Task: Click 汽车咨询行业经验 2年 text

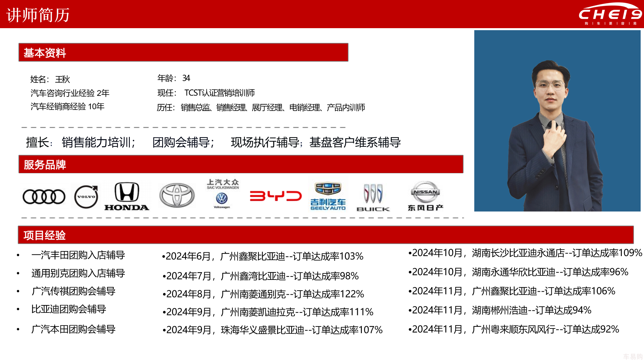Action: (70, 93)
